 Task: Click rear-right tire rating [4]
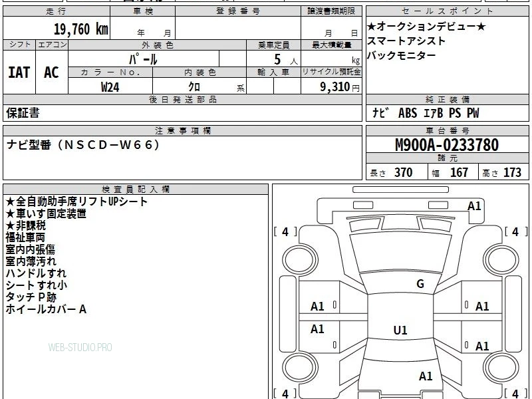pos(516,394)
